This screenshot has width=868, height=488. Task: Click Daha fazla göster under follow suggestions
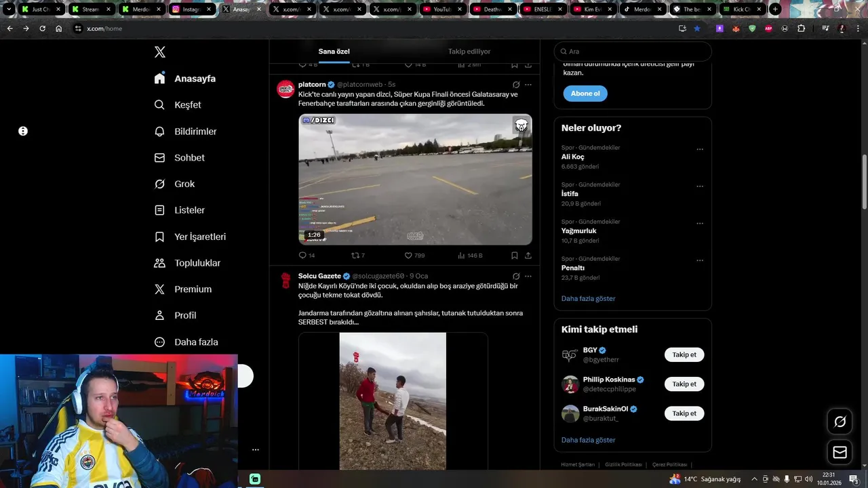pos(589,440)
